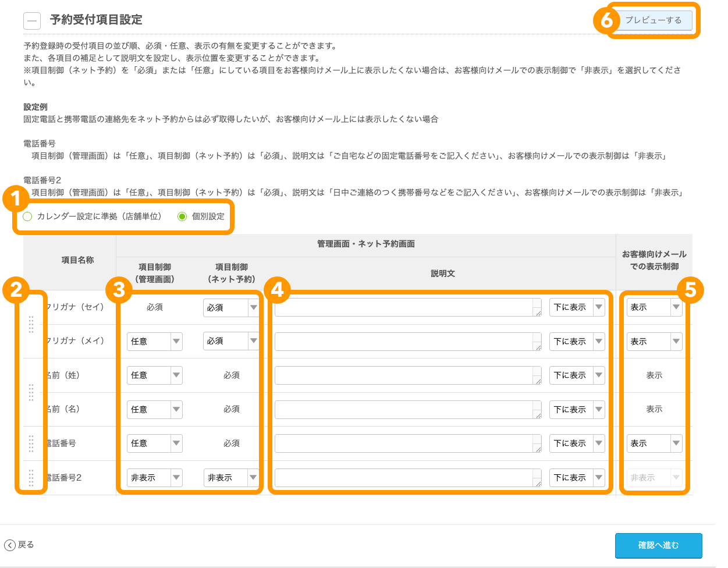Open the 任意 dropdown for 名前（名）
The width and height of the screenshot is (728, 568).
pyautogui.click(x=154, y=409)
